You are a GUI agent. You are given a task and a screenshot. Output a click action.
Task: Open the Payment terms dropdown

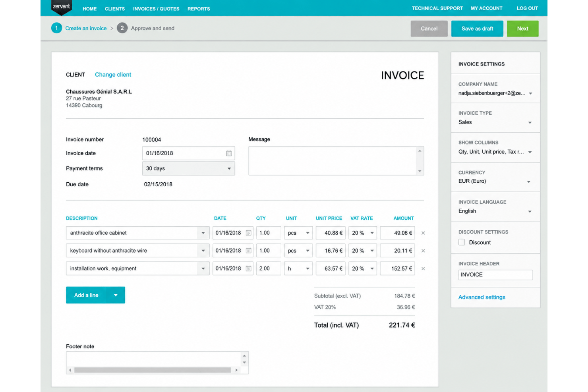pyautogui.click(x=188, y=168)
